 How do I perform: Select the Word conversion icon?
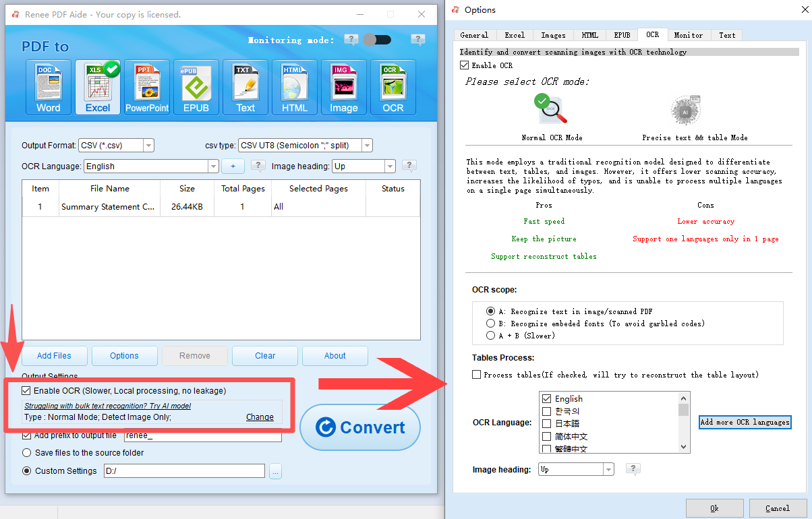tap(48, 86)
